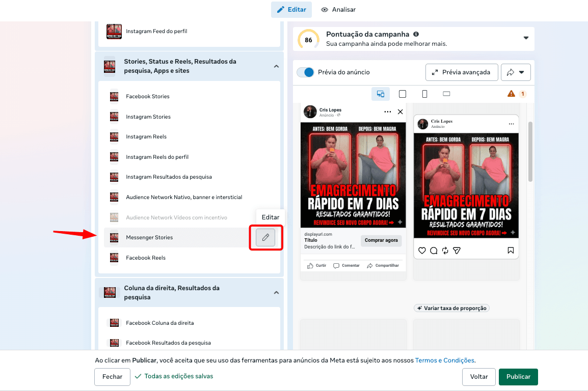Open the share options dropdown arrow

pyautogui.click(x=522, y=72)
